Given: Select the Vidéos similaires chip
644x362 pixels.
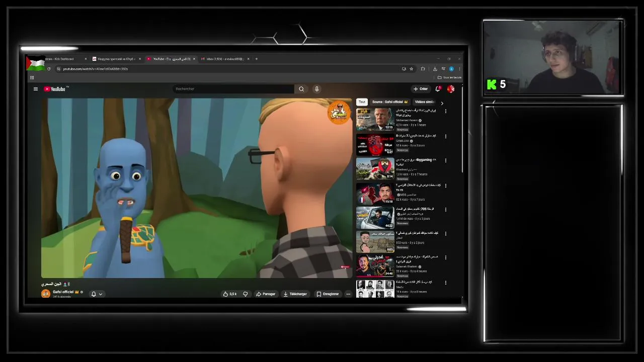Looking at the screenshot, I should coord(425,102).
